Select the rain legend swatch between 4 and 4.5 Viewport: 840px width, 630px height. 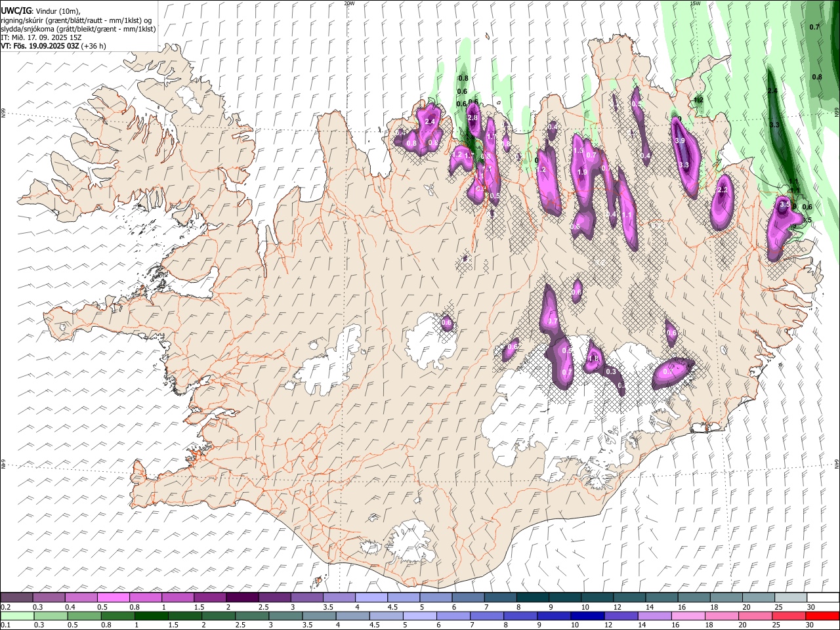tap(352, 616)
